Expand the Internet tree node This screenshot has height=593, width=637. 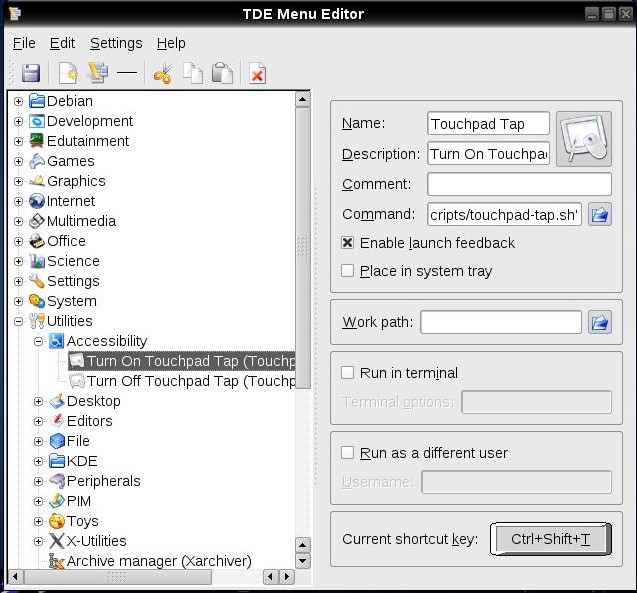[x=18, y=201]
